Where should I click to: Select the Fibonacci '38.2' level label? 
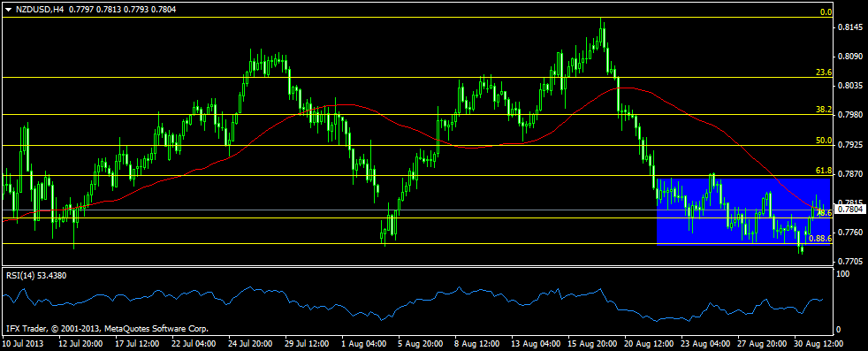click(825, 110)
